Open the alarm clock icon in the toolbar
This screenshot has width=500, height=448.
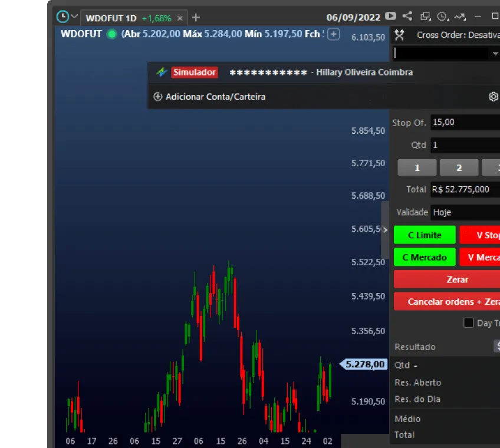pos(440,17)
